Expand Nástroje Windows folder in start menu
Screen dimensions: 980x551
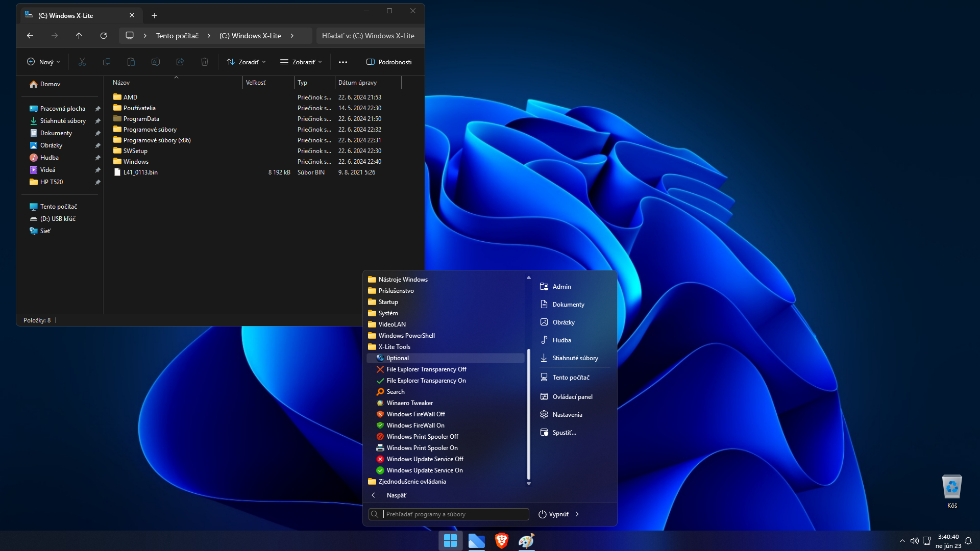click(x=403, y=280)
